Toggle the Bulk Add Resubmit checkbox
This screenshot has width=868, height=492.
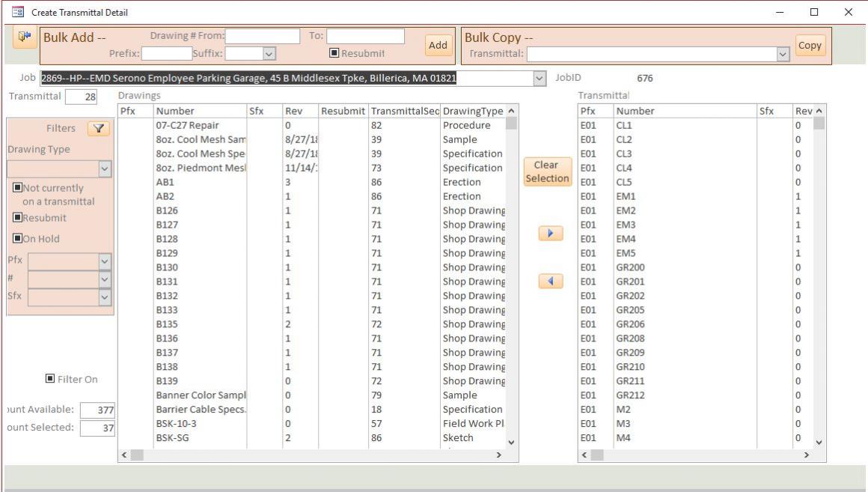click(334, 53)
